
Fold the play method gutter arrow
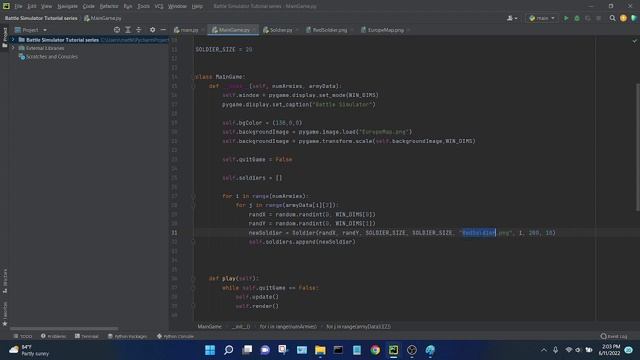tap(194, 278)
